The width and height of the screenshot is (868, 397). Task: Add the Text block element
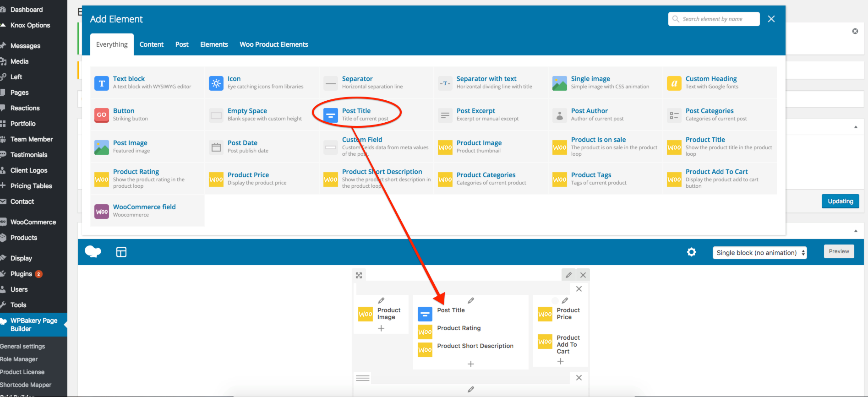coord(147,83)
